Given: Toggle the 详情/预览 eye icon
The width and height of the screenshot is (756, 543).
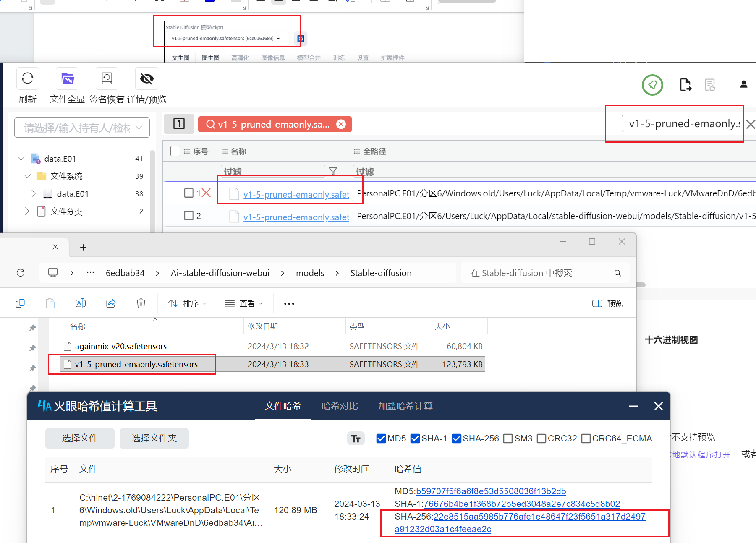Looking at the screenshot, I should (146, 78).
